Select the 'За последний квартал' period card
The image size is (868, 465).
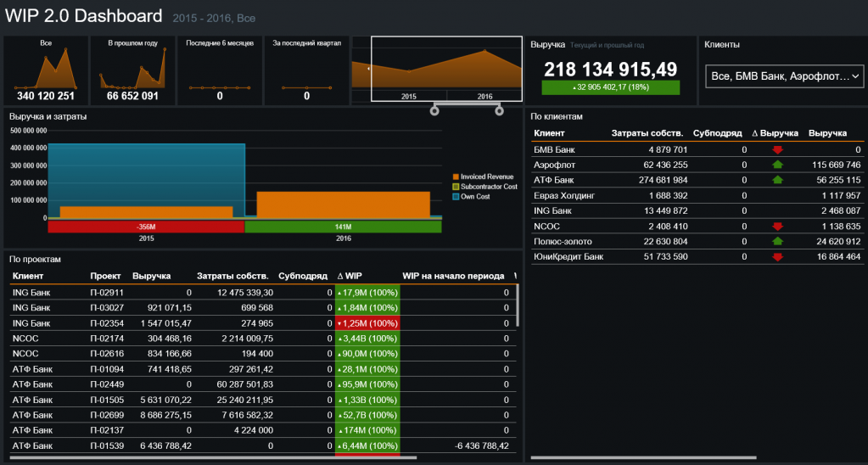pos(306,71)
